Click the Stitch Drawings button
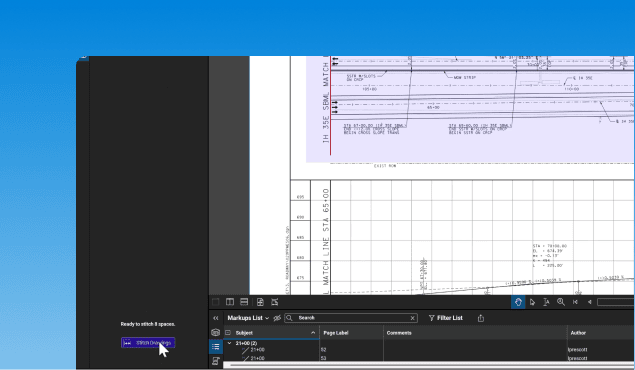 [148, 343]
